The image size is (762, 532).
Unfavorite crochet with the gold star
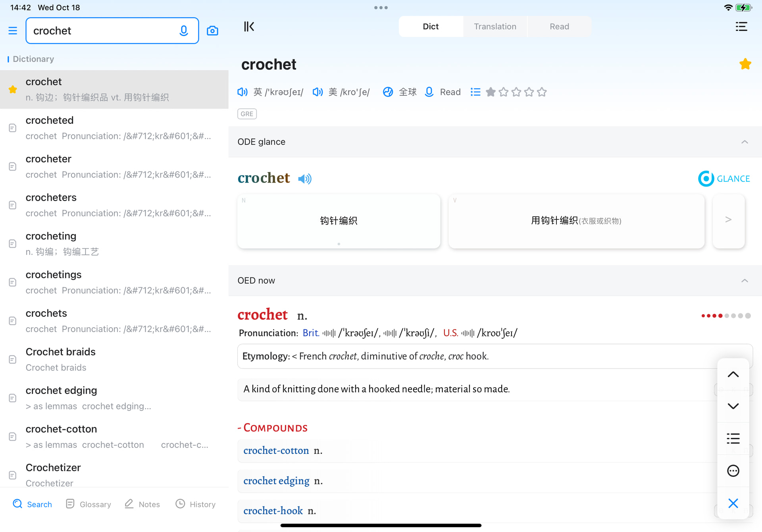(x=745, y=64)
